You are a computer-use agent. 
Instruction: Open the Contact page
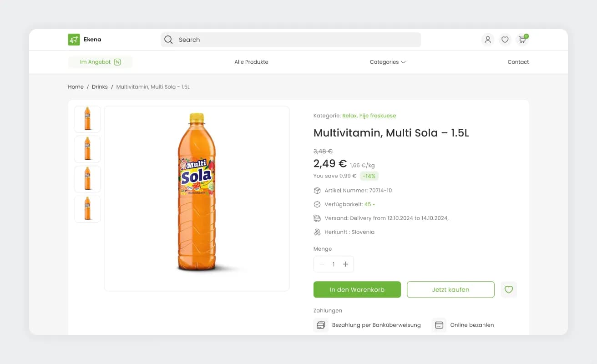(x=518, y=62)
